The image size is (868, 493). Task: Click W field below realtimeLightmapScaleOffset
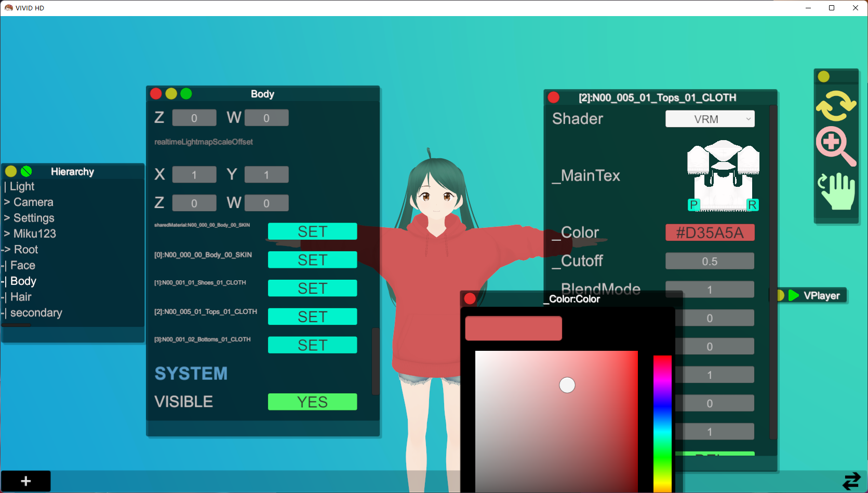[x=266, y=203]
